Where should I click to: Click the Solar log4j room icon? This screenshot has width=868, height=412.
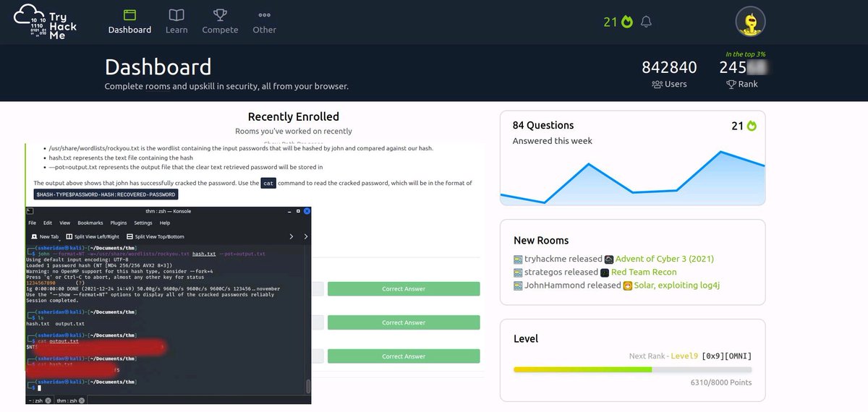click(x=628, y=286)
